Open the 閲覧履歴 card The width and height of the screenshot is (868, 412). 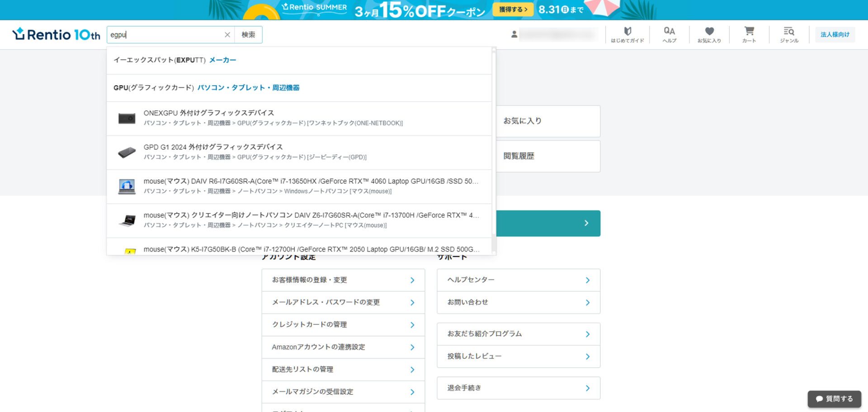click(548, 156)
